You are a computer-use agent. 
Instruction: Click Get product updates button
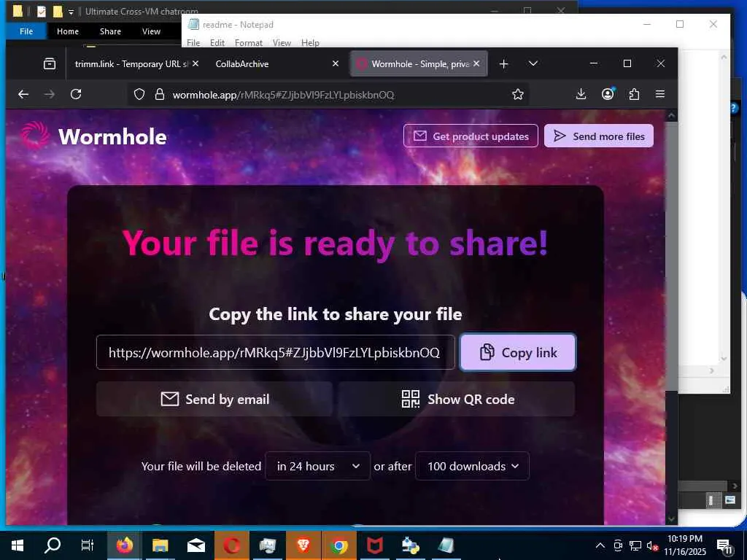[471, 136]
